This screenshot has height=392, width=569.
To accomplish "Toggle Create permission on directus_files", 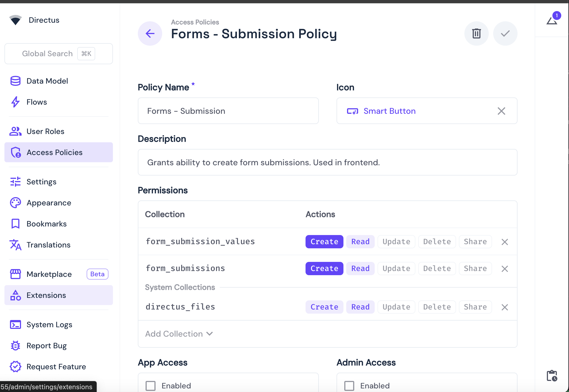I will click(324, 307).
